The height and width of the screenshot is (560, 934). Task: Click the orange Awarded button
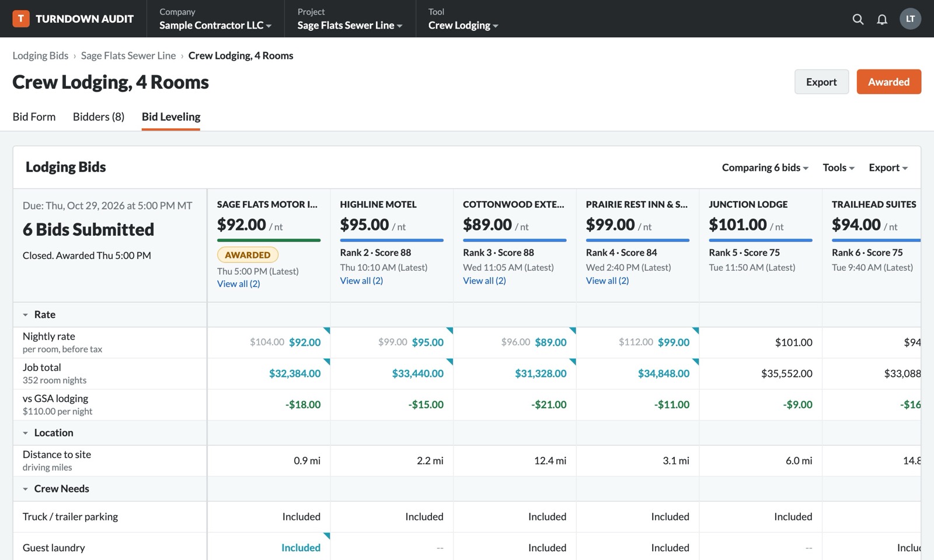coord(888,82)
